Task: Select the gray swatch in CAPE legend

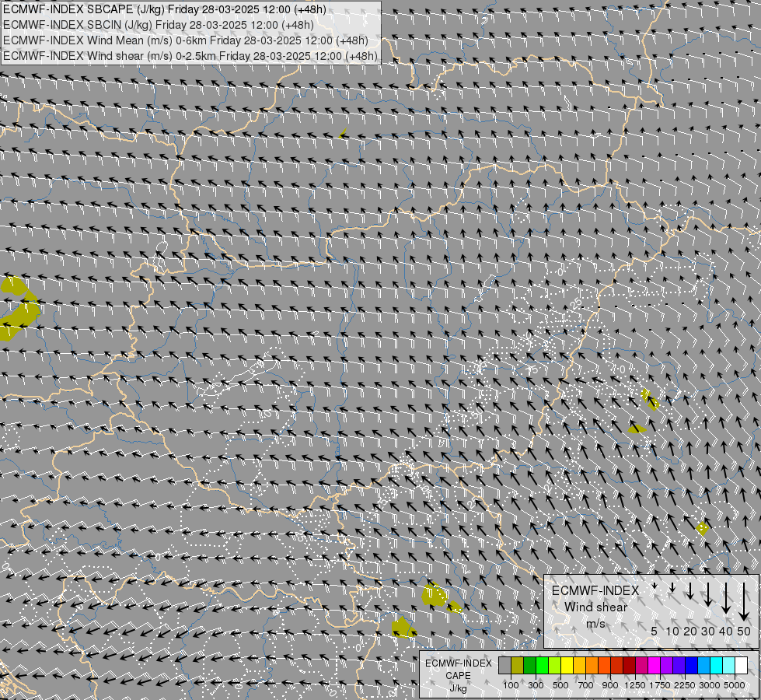Action: pos(504,666)
